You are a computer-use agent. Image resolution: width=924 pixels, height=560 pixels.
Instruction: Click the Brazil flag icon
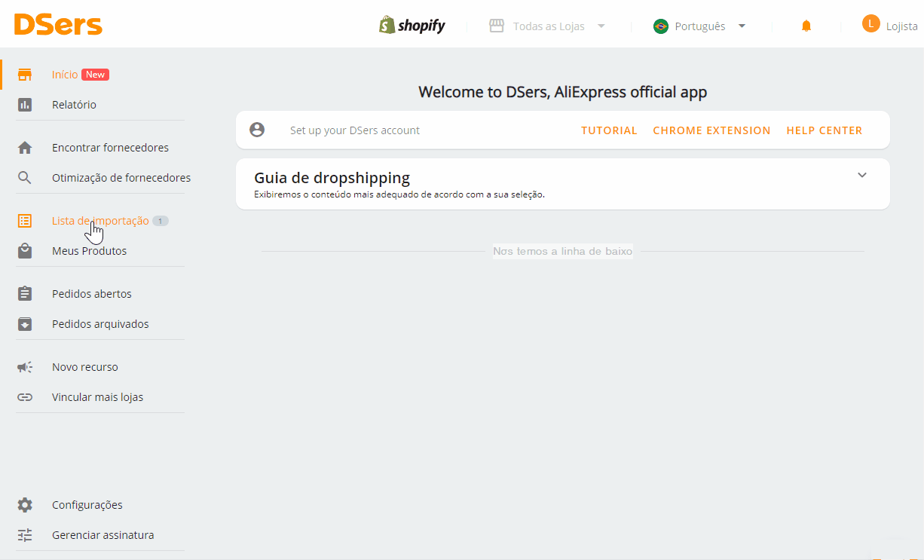point(661,26)
